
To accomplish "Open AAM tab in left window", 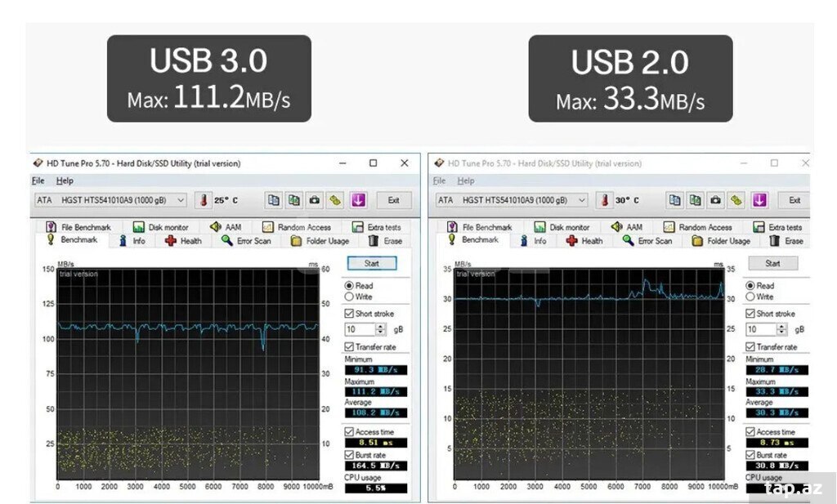I will [226, 226].
